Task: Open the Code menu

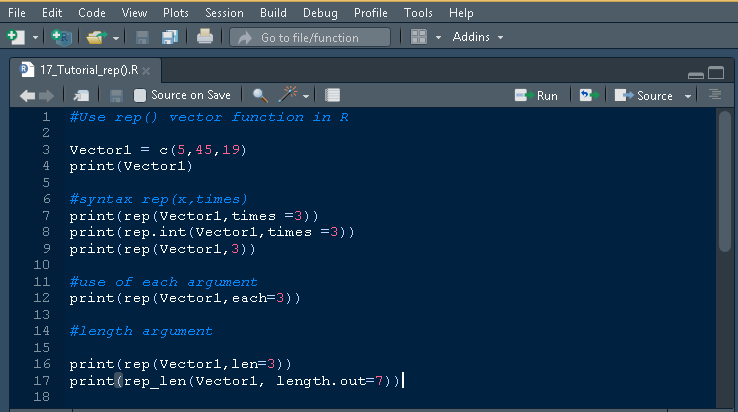Action: (x=92, y=13)
